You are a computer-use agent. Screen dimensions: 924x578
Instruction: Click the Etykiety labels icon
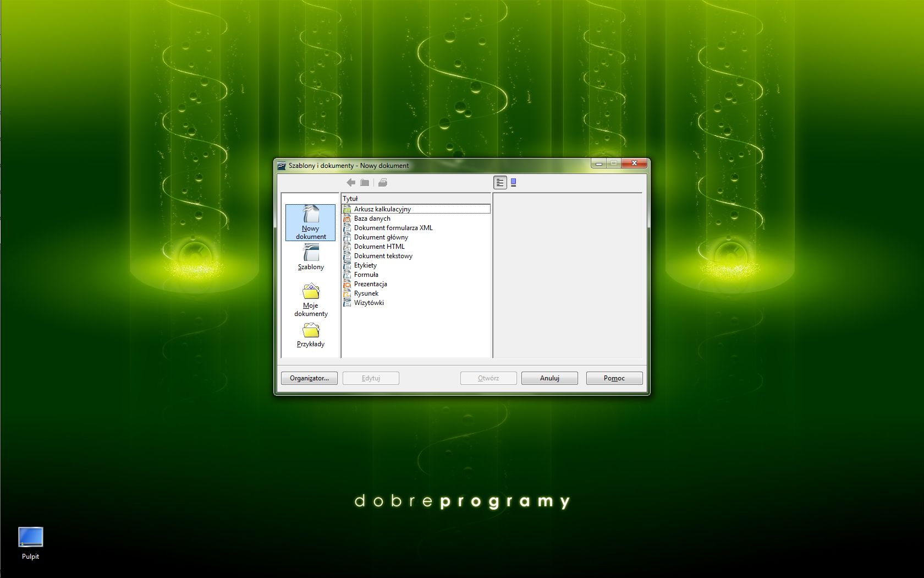click(x=347, y=265)
